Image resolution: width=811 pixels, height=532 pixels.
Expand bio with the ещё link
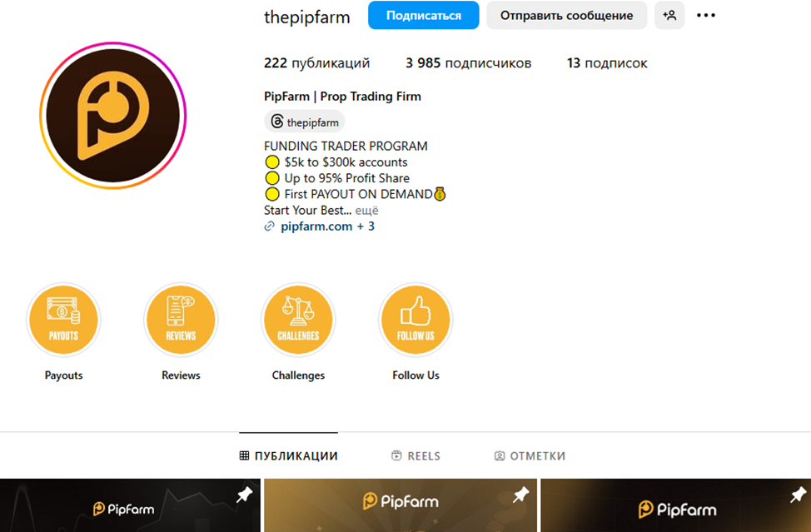click(x=366, y=211)
